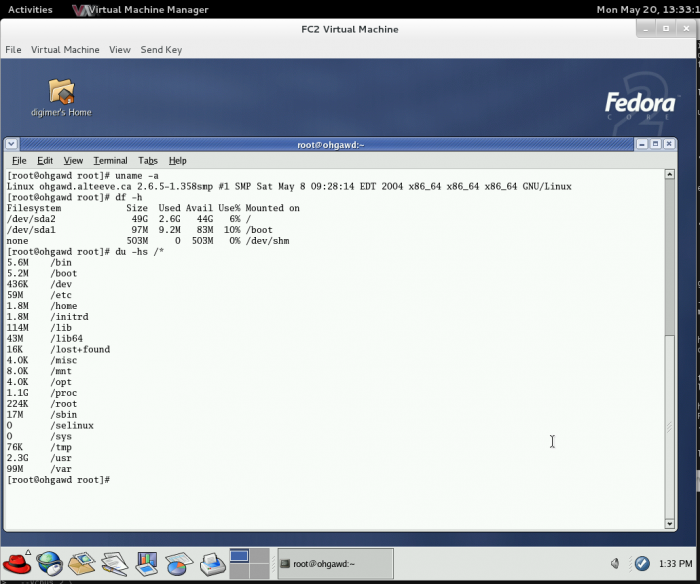Launch the word processor panel icon

tap(114, 563)
